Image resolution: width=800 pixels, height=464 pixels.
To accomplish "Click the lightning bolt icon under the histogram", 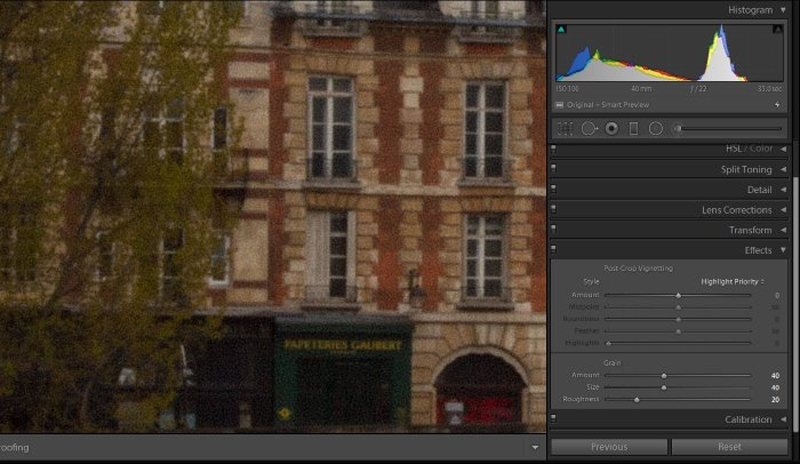I will [x=777, y=104].
